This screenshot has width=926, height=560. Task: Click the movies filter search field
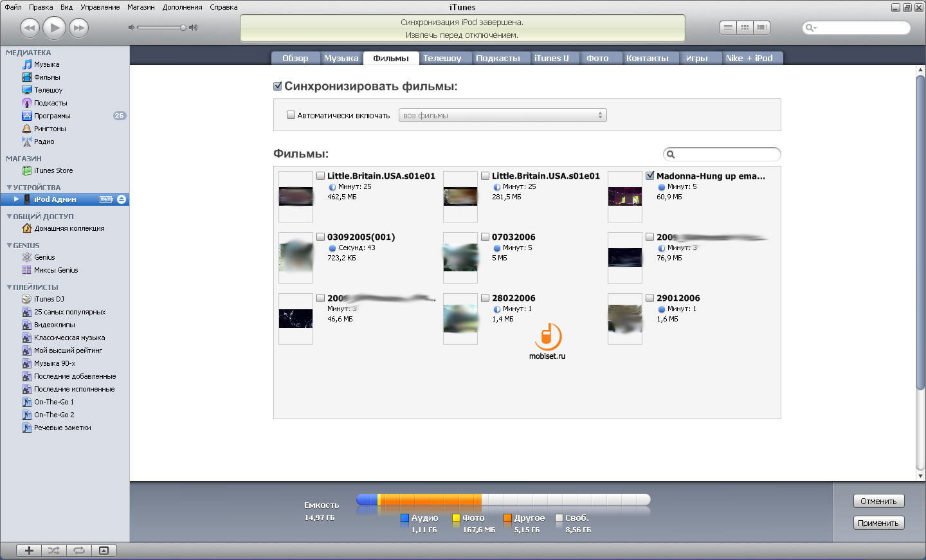coord(722,154)
